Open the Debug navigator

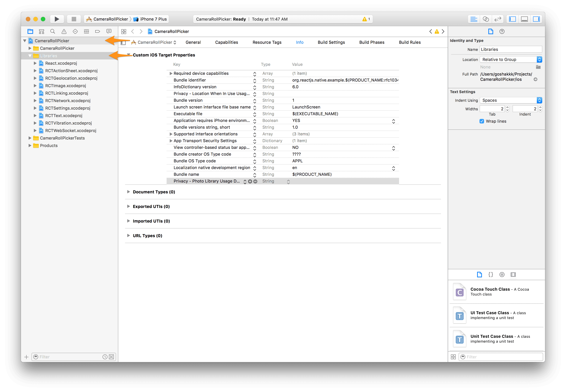click(x=86, y=31)
